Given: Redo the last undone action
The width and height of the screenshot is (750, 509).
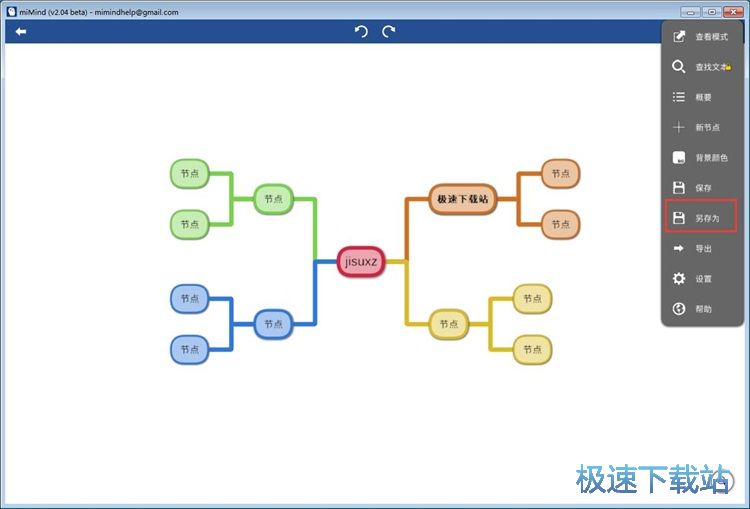Looking at the screenshot, I should [x=388, y=32].
